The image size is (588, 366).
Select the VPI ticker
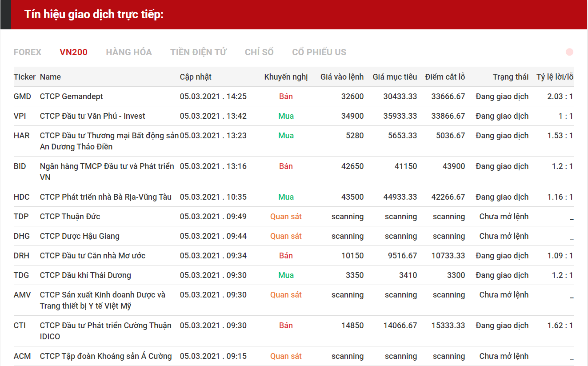20,116
